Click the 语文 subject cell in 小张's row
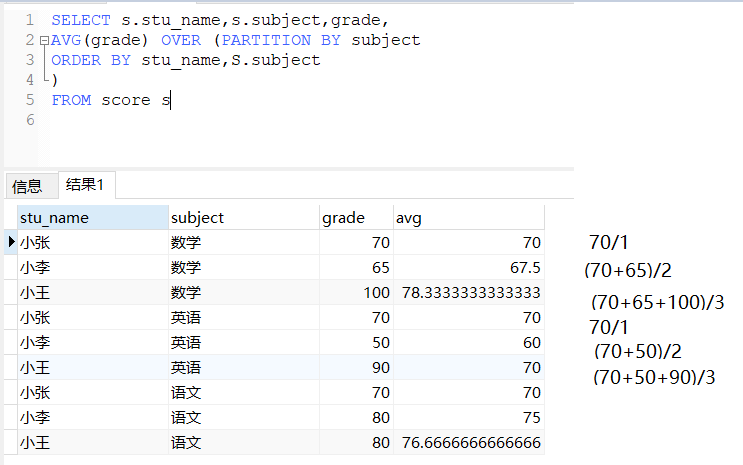This screenshot has height=465, width=743. (244, 392)
